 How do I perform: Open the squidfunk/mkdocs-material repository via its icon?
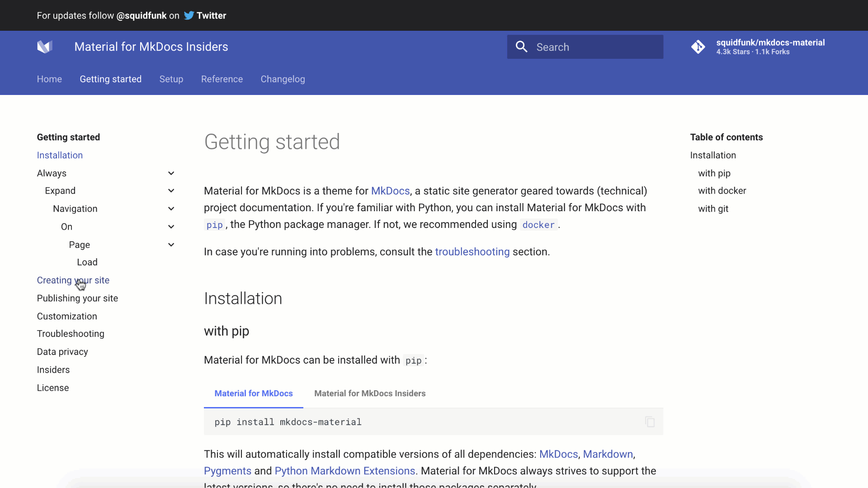[698, 47]
